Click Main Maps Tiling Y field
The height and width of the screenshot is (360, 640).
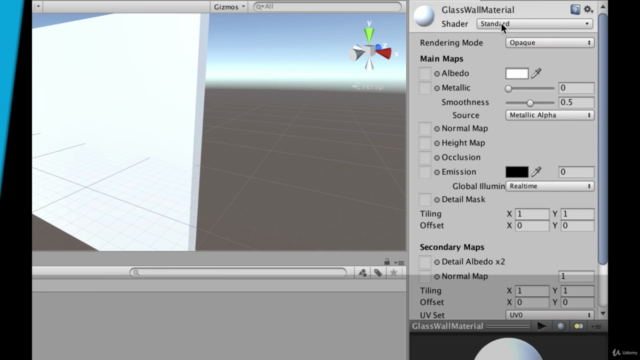pyautogui.click(x=577, y=214)
